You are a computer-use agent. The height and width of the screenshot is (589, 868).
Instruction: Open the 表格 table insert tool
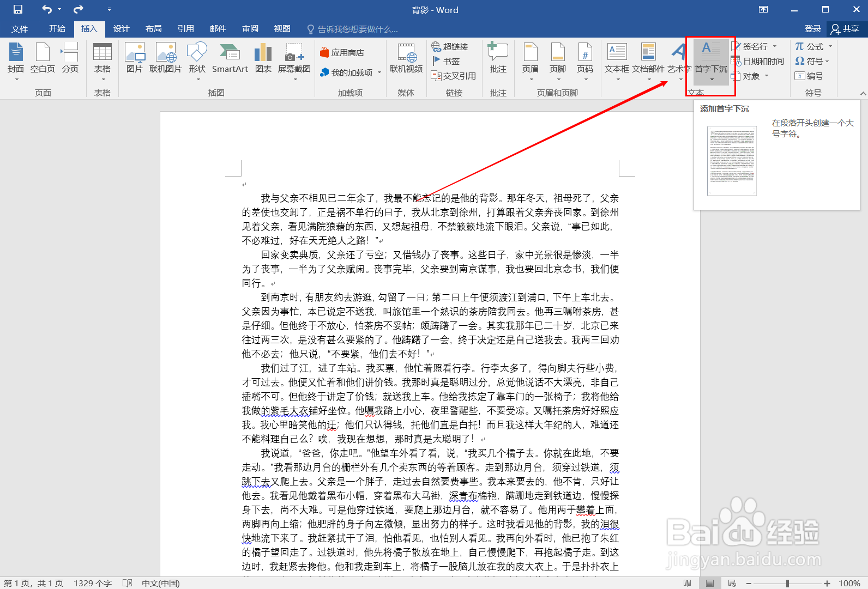tap(103, 62)
